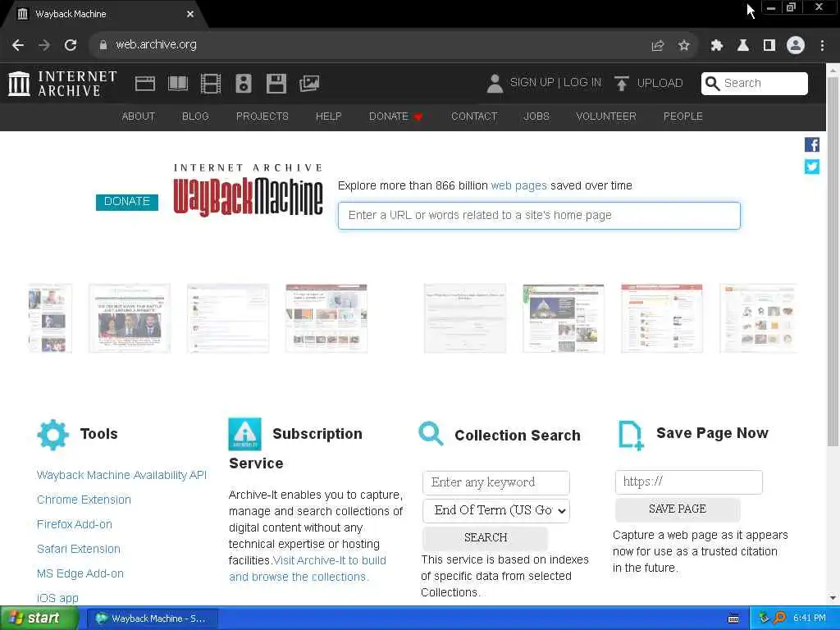Open the PEOPLE menu item

[683, 116]
